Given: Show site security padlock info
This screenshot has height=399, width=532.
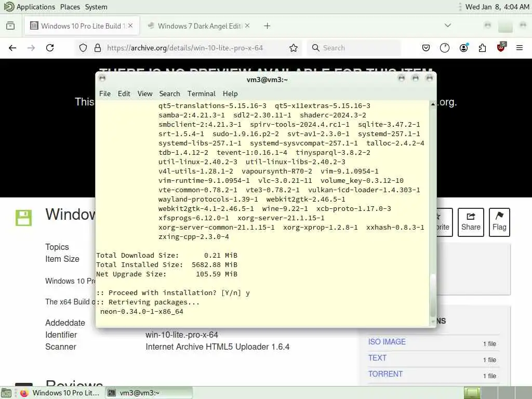Looking at the screenshot, I should tap(98, 48).
